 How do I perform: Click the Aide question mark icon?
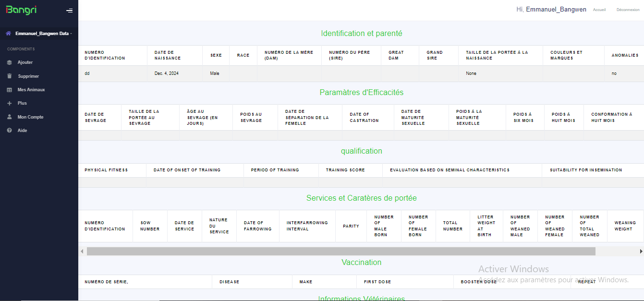(x=9, y=131)
